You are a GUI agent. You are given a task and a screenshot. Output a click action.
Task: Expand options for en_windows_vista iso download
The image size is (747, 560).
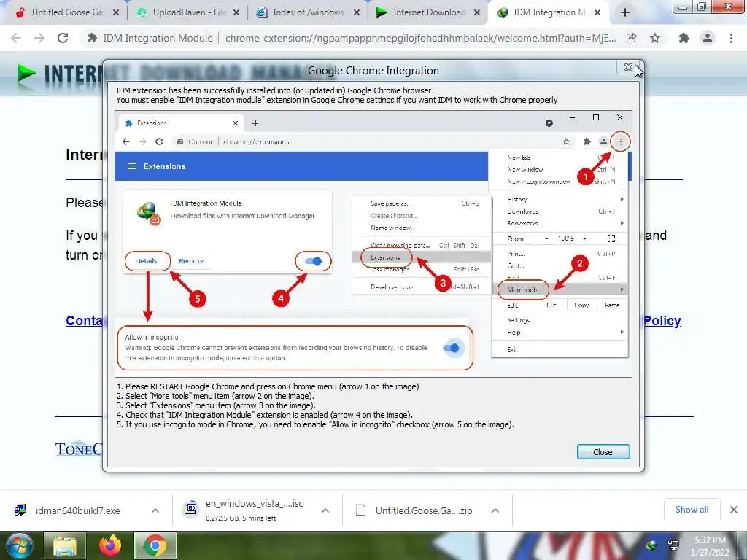click(x=325, y=510)
